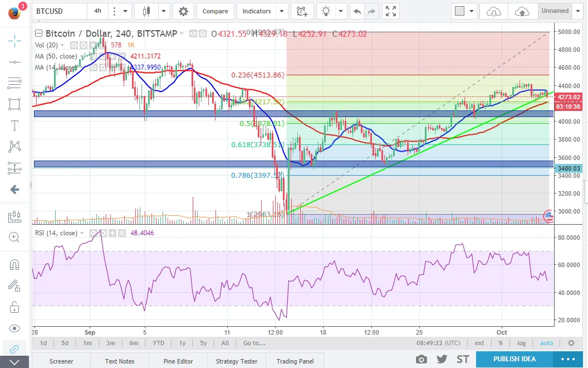Toggle stay in drawing mode pencil-lock
Viewport: 588px width, 368px height.
coord(14,286)
